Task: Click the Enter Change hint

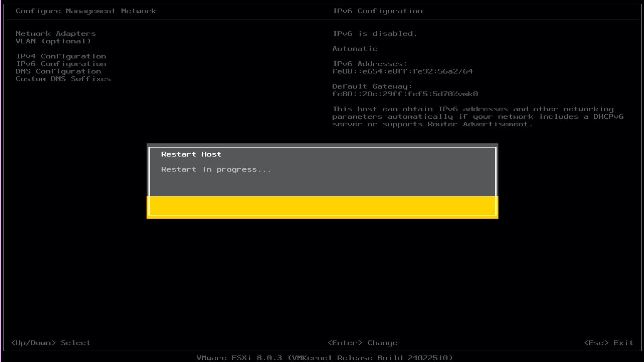Action: [362, 343]
